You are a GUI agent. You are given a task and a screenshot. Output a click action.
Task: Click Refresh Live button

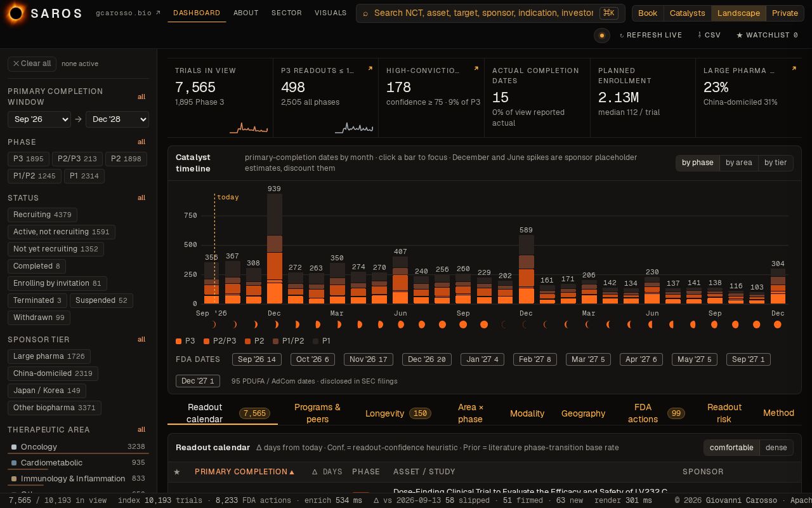(x=651, y=36)
